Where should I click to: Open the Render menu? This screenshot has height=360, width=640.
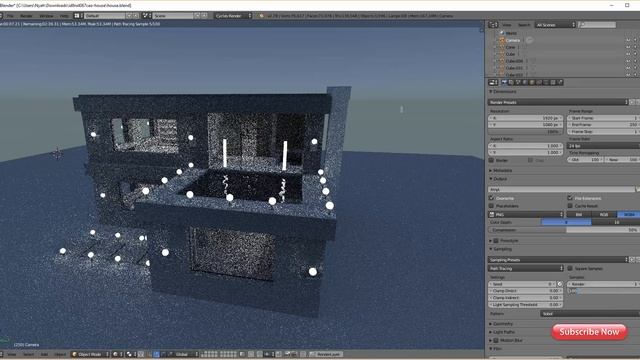[x=27, y=16]
